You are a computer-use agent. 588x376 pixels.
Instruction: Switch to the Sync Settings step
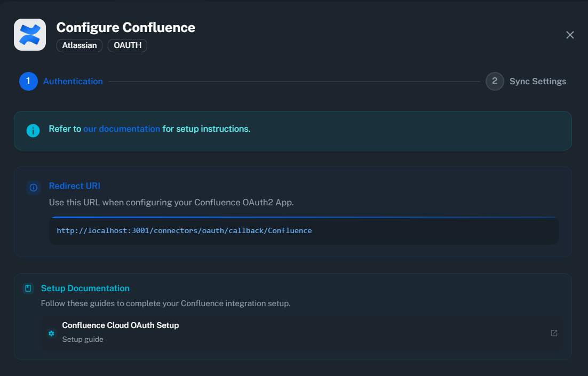(537, 81)
